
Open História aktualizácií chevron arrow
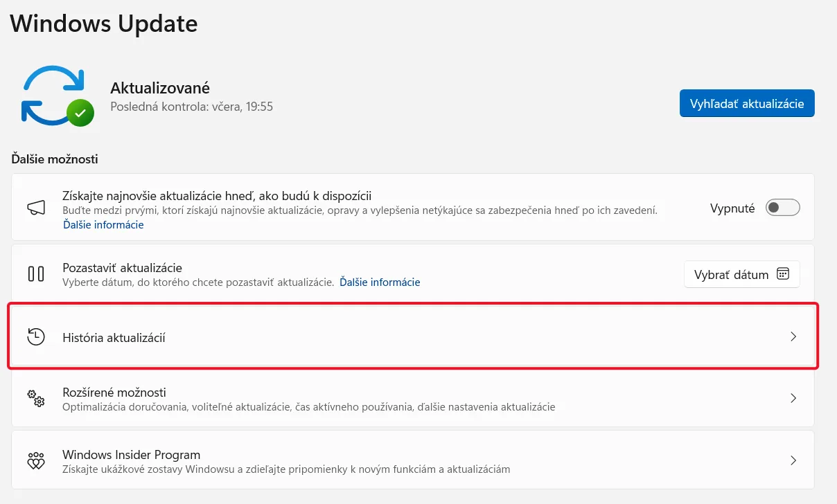794,337
